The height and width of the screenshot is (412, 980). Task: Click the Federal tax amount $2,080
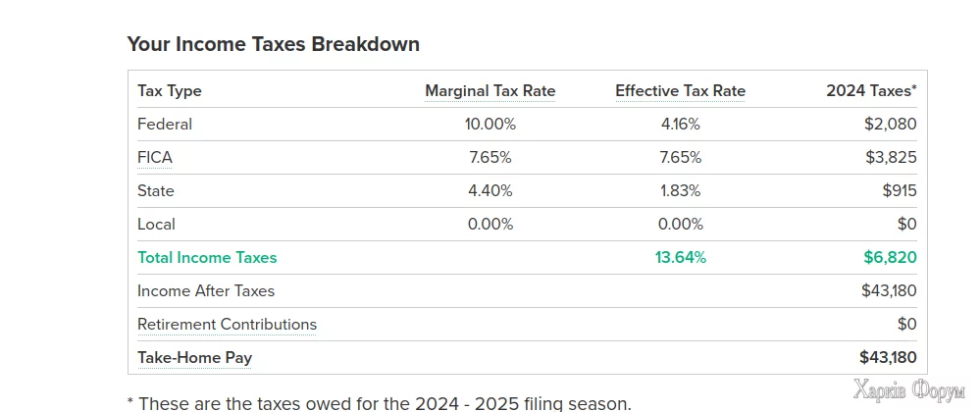pos(891,125)
